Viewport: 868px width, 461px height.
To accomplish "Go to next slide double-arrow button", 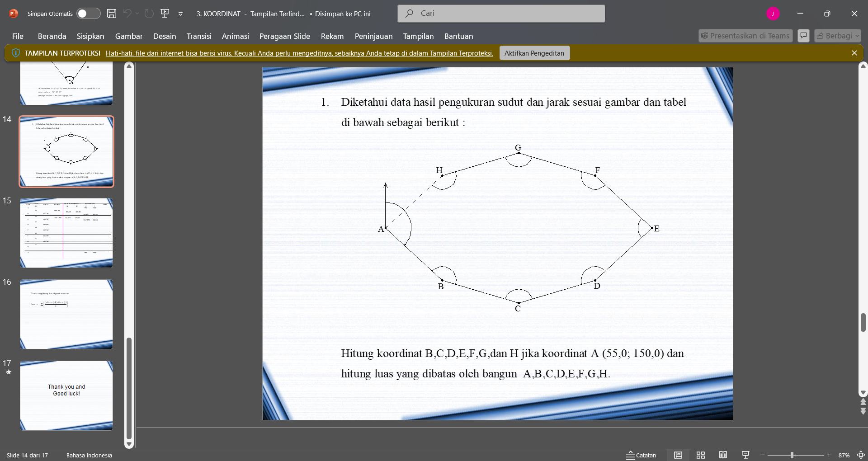I will click(863, 411).
